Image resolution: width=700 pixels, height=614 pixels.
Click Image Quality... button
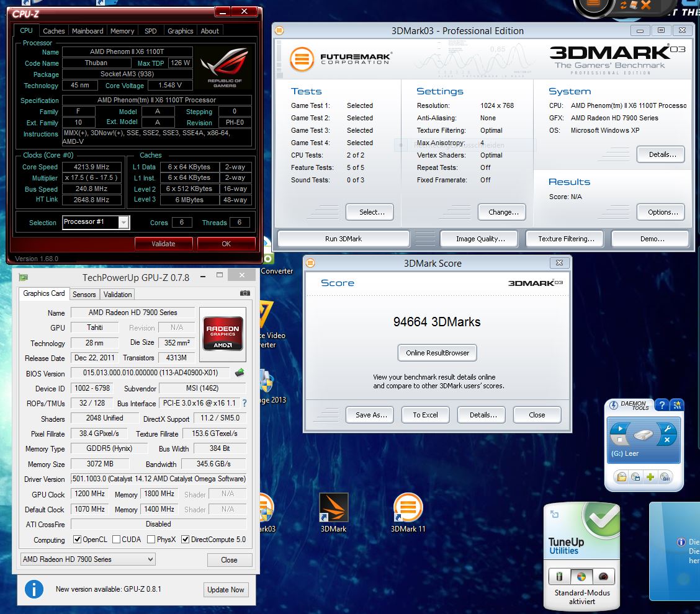tap(479, 239)
